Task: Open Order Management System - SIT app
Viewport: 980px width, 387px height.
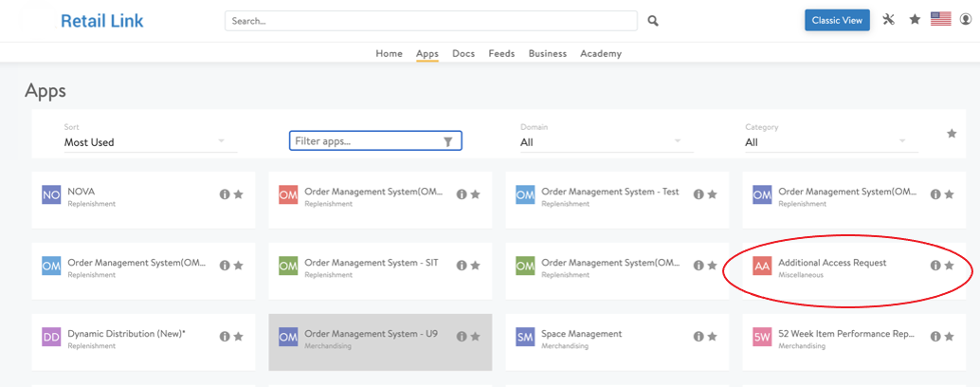Action: [x=380, y=271]
